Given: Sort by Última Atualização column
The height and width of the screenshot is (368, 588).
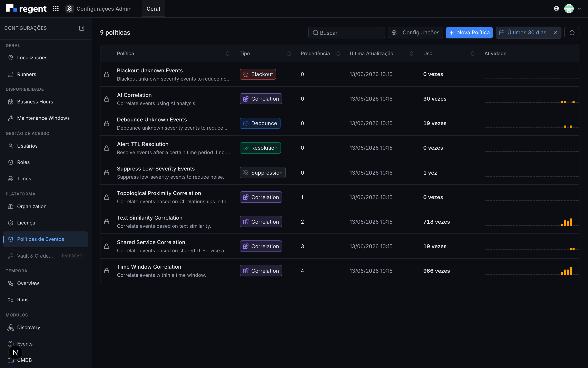Looking at the screenshot, I should pos(411,54).
